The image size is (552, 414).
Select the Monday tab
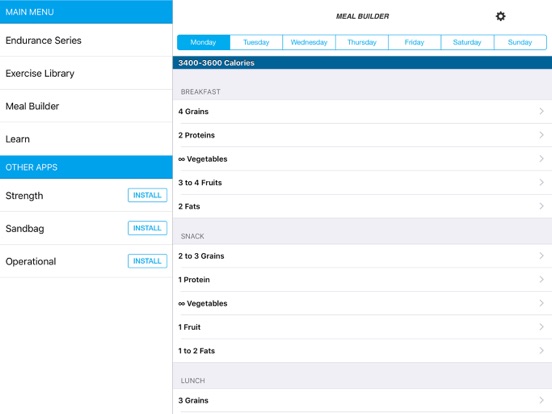[x=203, y=42]
